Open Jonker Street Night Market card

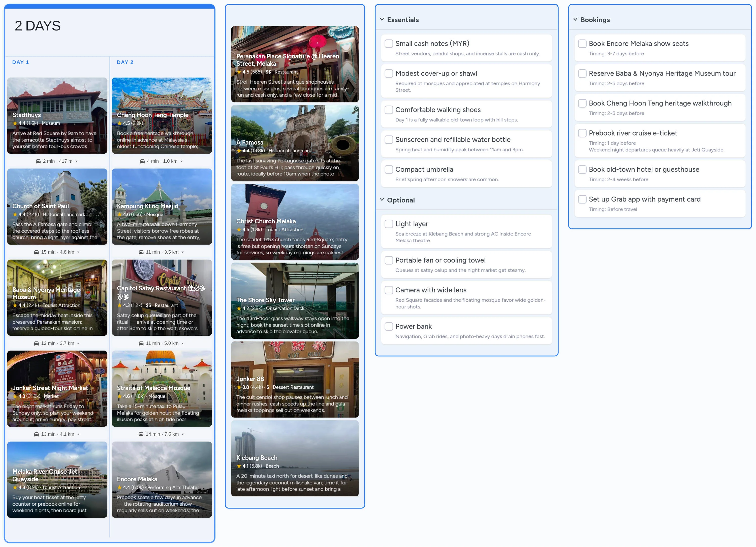pyautogui.click(x=57, y=389)
